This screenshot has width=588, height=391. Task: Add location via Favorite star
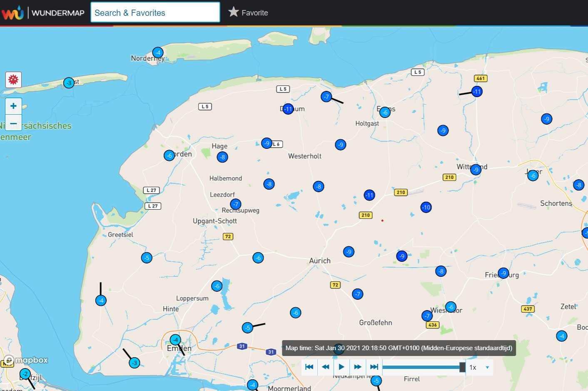click(248, 13)
